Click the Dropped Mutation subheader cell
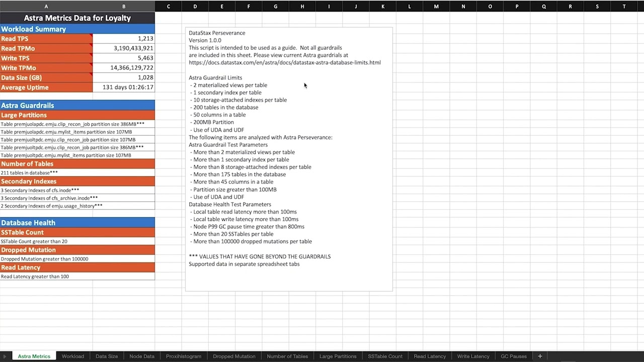Viewport: 644px width, 362px height. [x=77, y=250]
